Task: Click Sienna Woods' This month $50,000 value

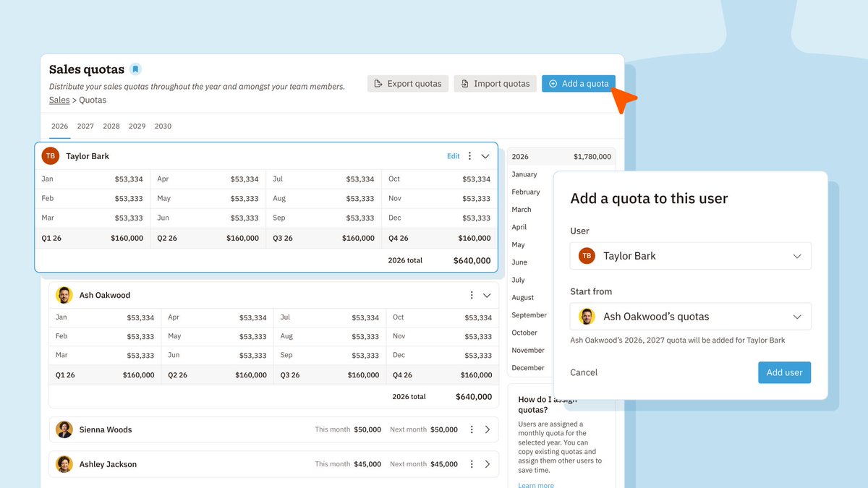Action: [x=367, y=429]
